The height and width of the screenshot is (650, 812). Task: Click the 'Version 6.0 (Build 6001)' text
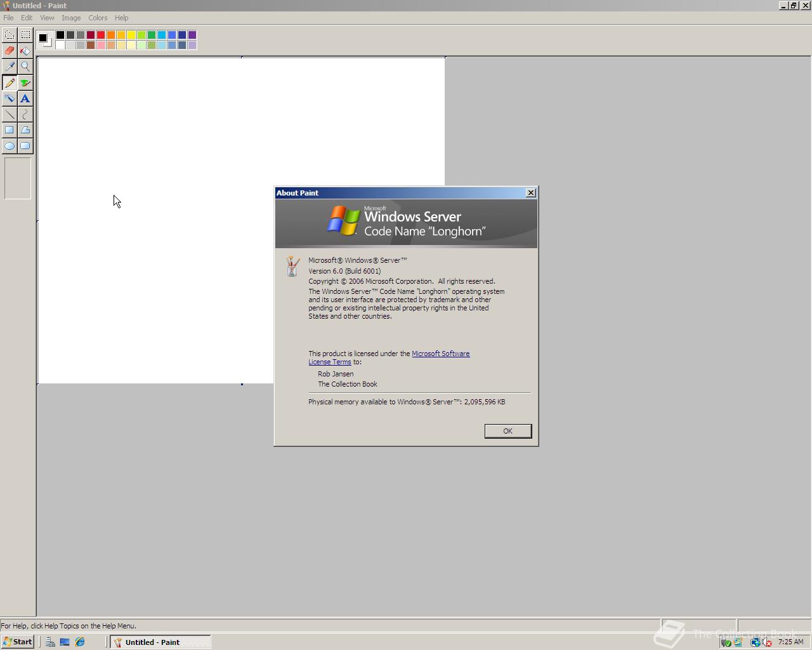pyautogui.click(x=344, y=271)
